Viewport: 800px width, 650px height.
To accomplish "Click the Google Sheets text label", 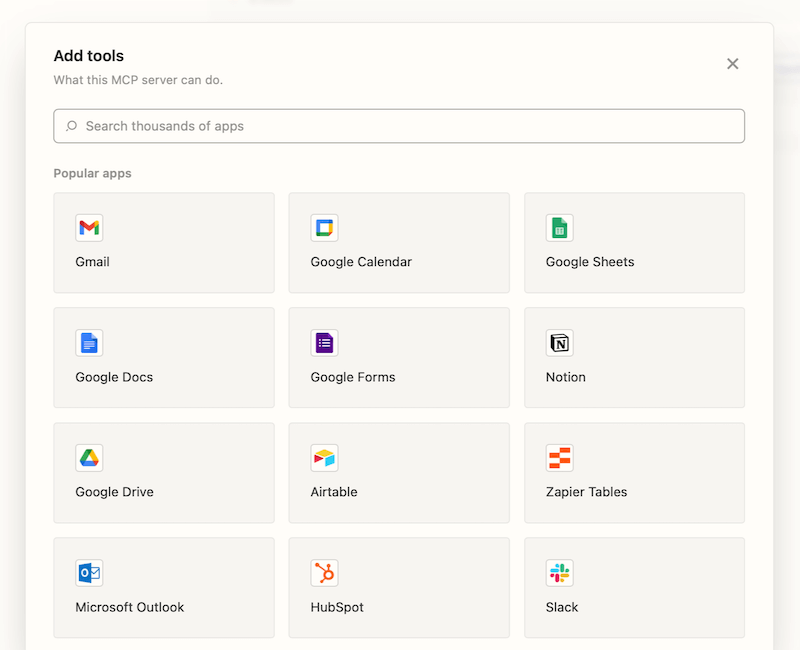I will pos(590,262).
